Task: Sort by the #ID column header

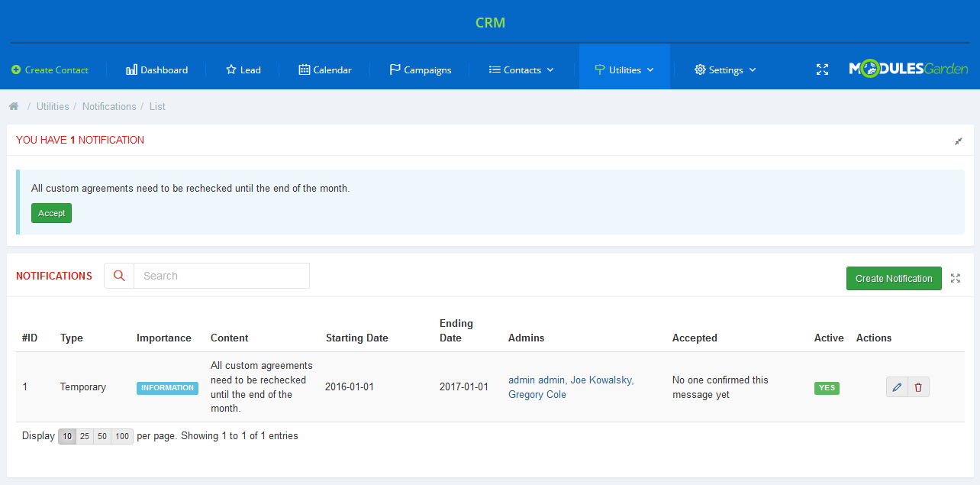Action: click(x=30, y=338)
